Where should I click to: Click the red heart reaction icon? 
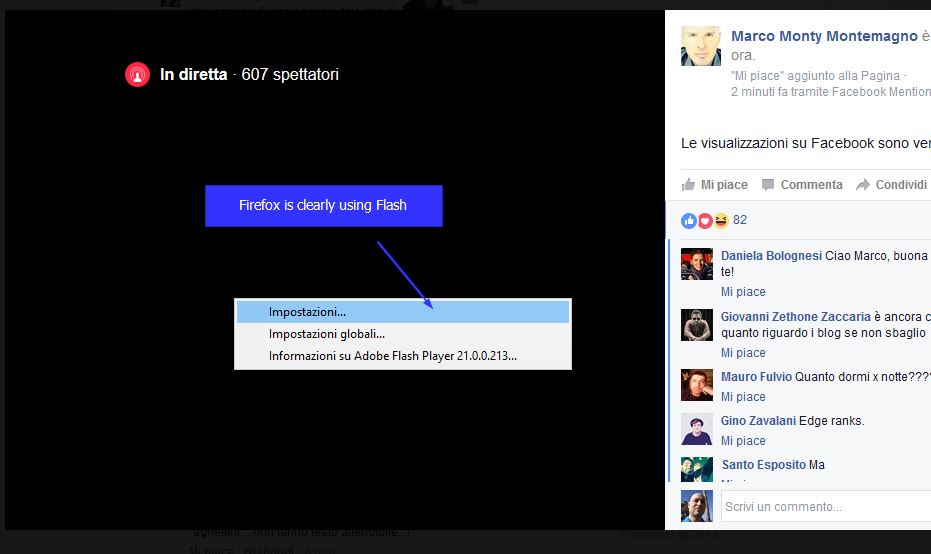tap(705, 221)
